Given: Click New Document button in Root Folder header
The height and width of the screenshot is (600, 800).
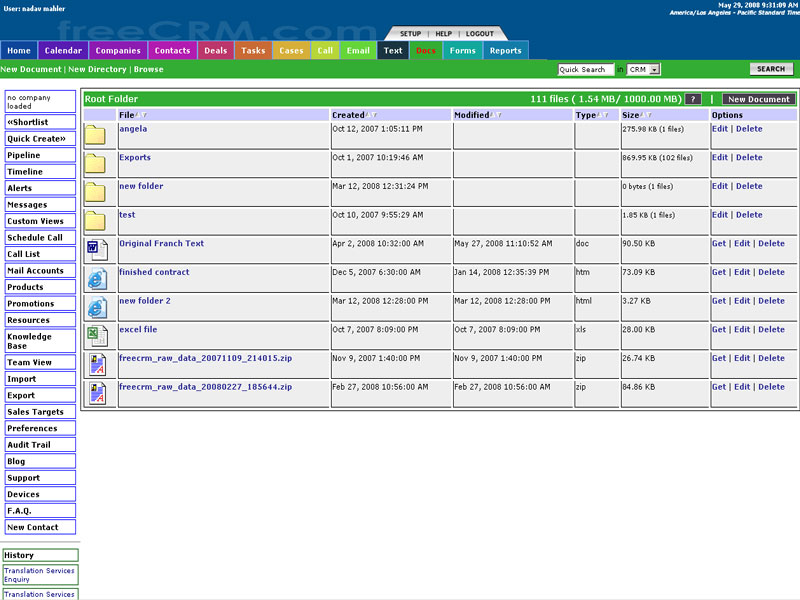Looking at the screenshot, I should coord(759,99).
